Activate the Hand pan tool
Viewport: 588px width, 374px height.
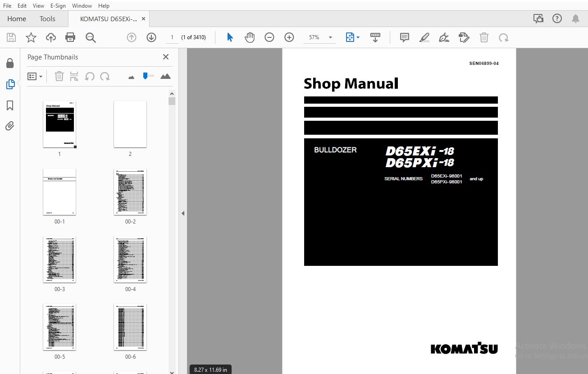(x=250, y=37)
